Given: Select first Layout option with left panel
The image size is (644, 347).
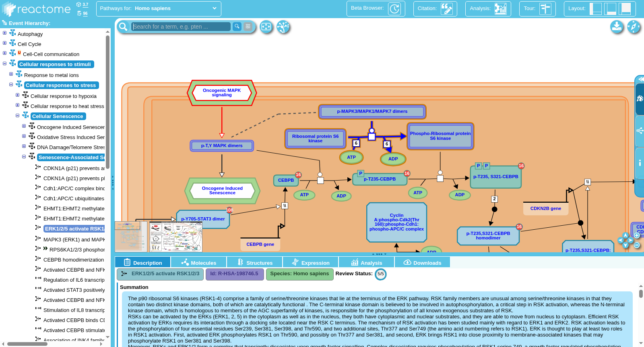Looking at the screenshot, I should click(595, 8).
